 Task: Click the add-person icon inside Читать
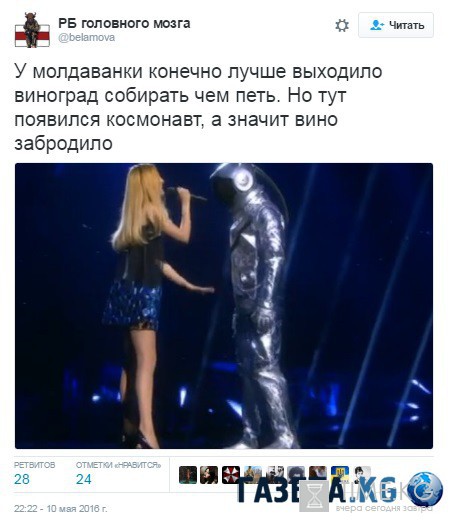[377, 25]
